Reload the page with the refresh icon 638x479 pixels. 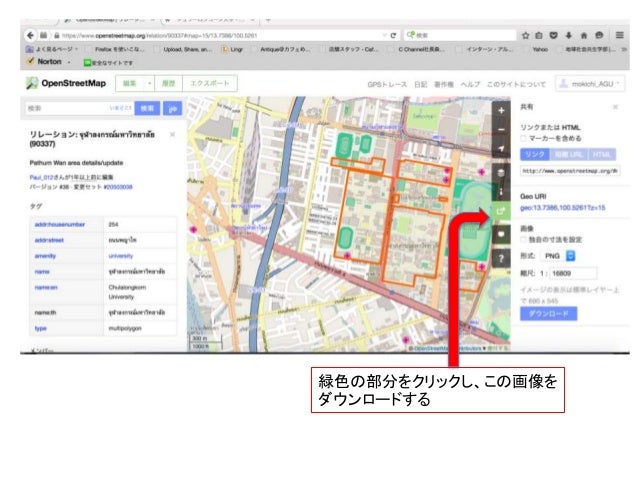[393, 35]
